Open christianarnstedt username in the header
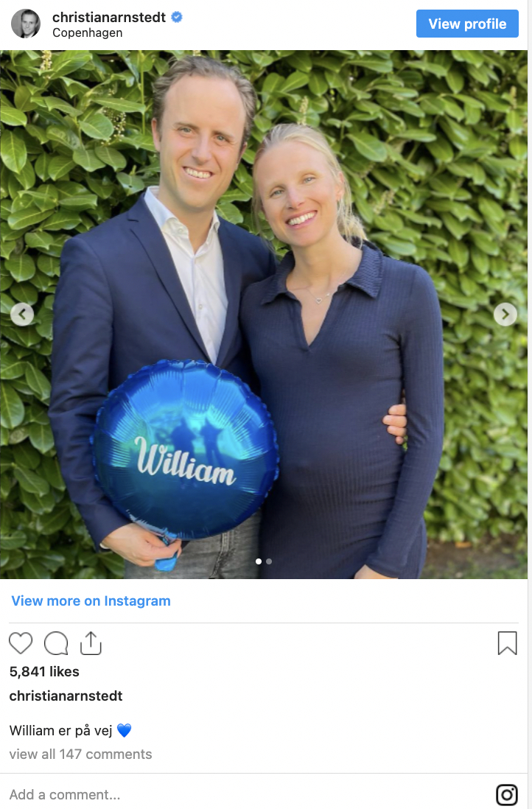The width and height of the screenshot is (532, 809). 109,17
